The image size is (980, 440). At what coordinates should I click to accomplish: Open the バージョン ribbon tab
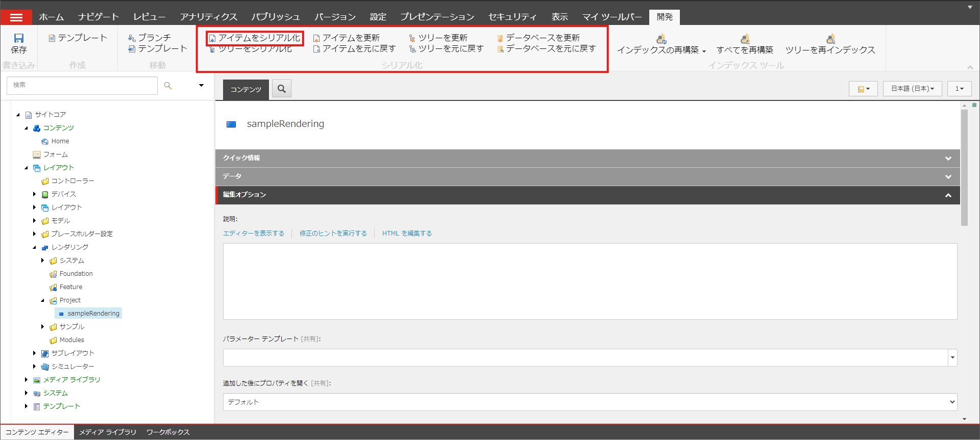[335, 17]
